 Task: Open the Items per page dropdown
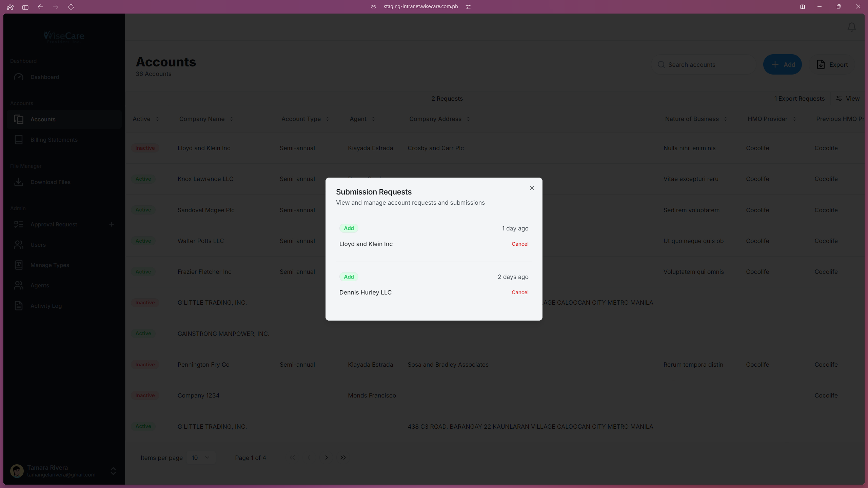201,457
